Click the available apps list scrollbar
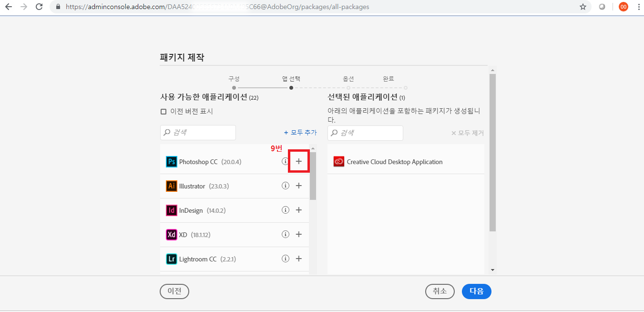Image resolution: width=644 pixels, height=312 pixels. tap(313, 176)
